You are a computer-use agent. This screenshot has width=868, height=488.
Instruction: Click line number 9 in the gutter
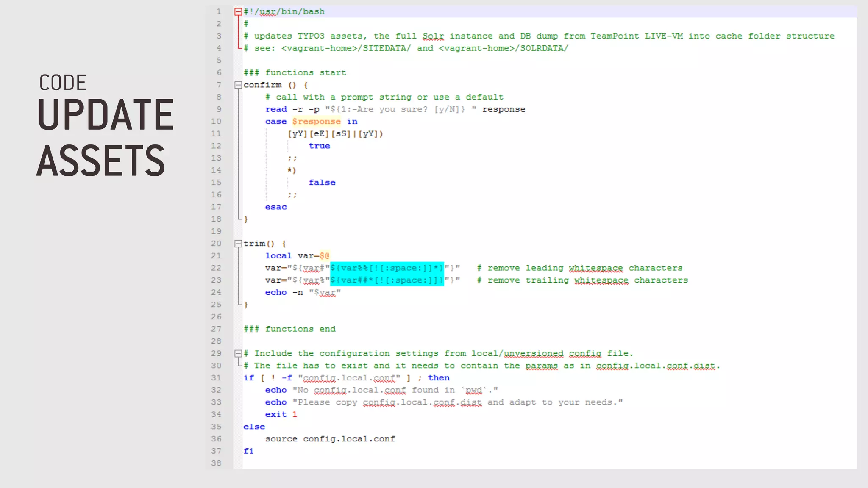coord(219,109)
